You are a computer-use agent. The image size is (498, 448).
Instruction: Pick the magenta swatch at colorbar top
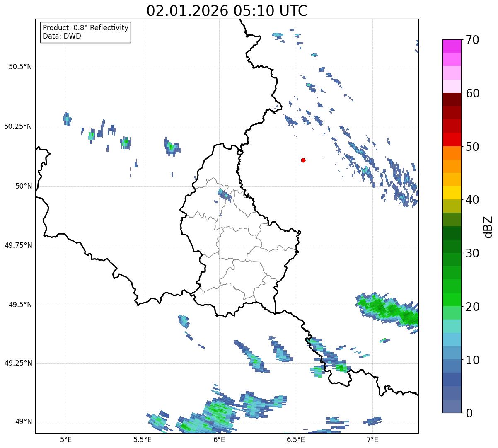(x=452, y=46)
